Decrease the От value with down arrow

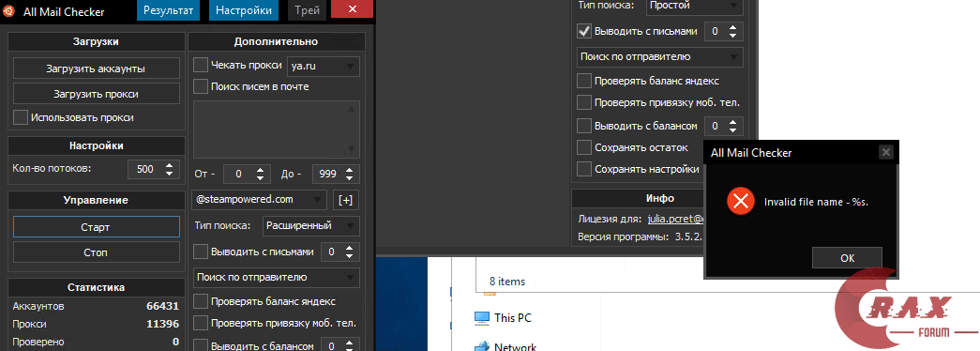pos(261,177)
